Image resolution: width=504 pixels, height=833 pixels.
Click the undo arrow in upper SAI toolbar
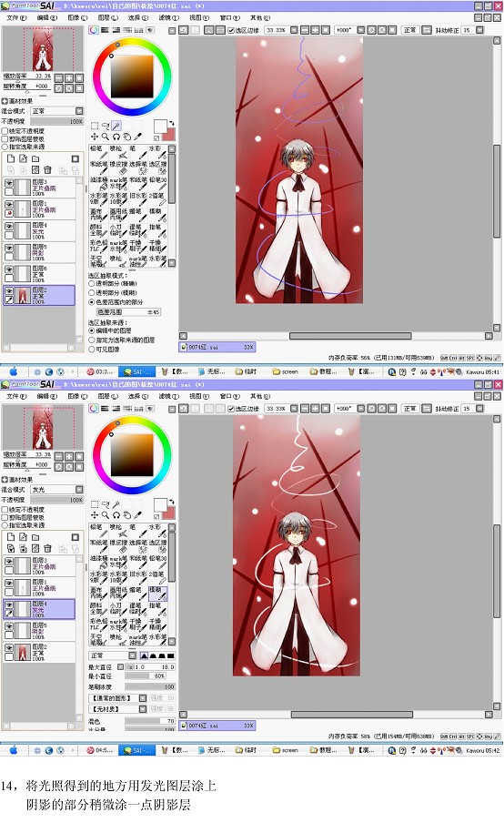[184, 30]
